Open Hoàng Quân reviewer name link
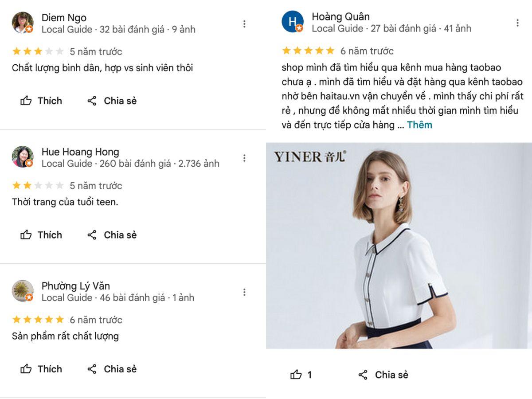Viewport: 532px width, 399px height. 340,17
